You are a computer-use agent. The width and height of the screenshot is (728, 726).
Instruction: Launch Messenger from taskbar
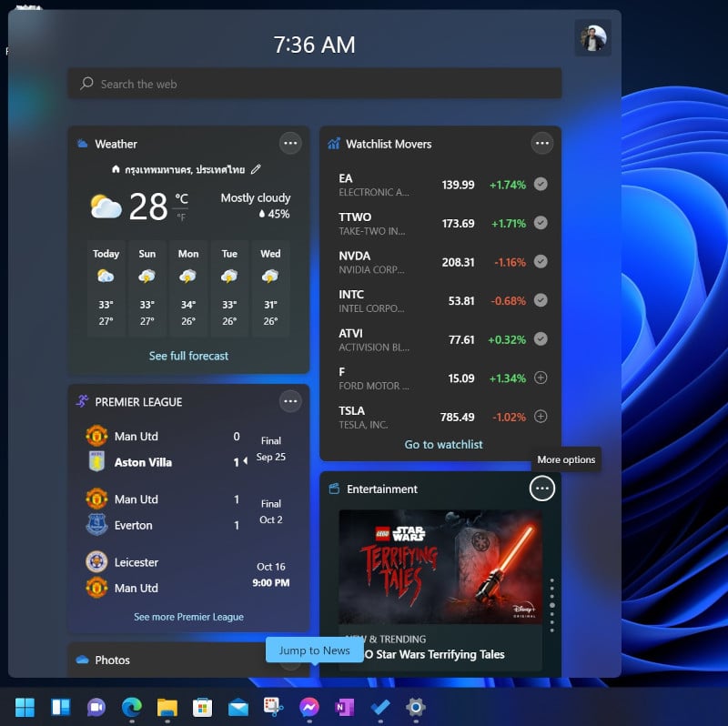click(309, 707)
